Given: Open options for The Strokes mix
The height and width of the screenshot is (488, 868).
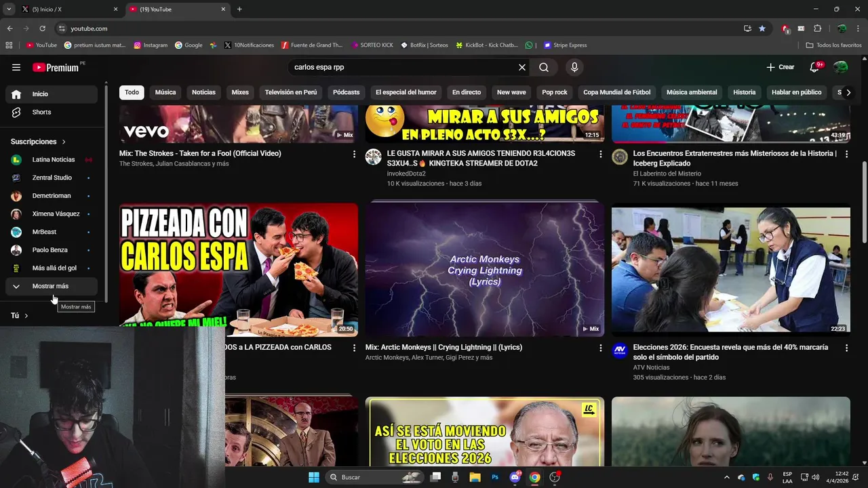Looking at the screenshot, I should pos(354,155).
